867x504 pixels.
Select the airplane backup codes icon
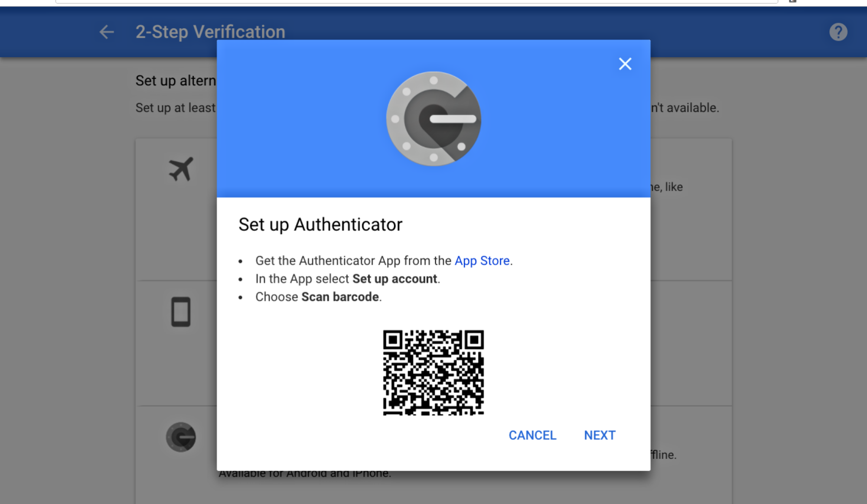pos(181,169)
